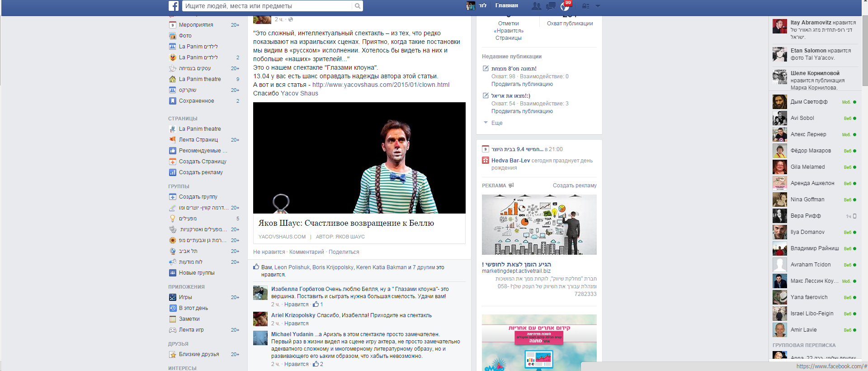Click the Игры icon in sidebar

tap(172, 297)
